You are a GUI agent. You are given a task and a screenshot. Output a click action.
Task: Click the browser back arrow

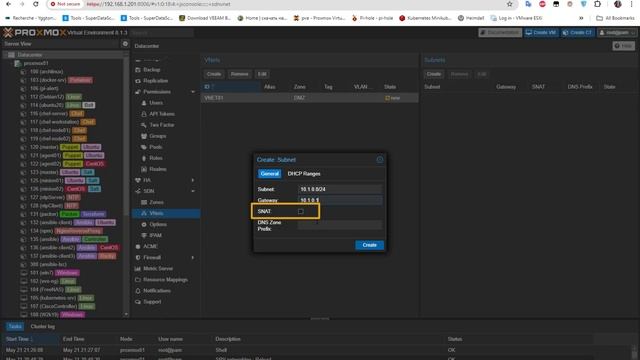point(9,4)
